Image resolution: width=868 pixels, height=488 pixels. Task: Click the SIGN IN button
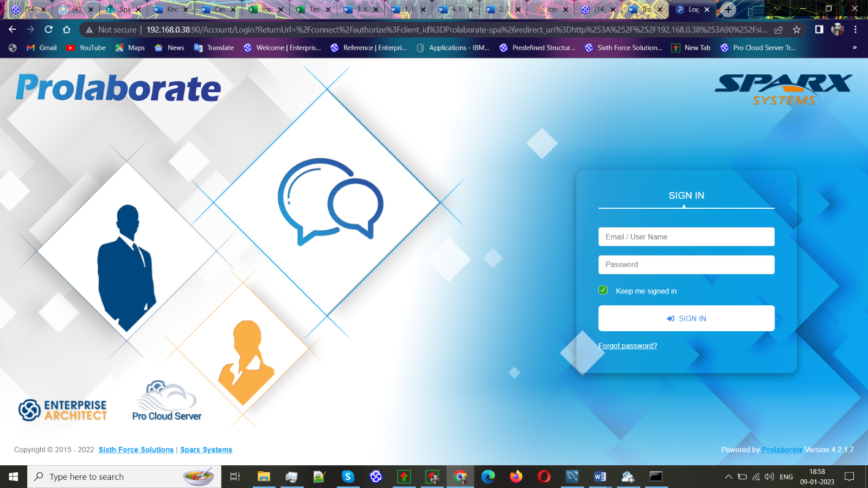pos(686,318)
